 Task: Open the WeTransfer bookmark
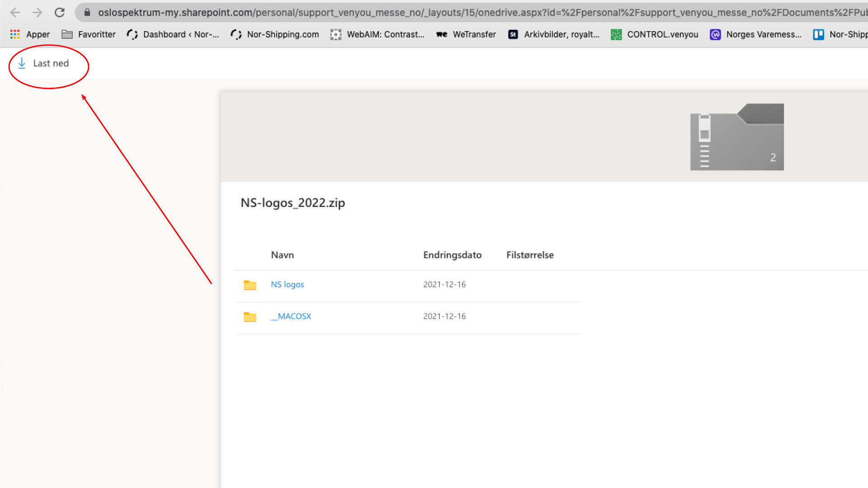point(466,34)
